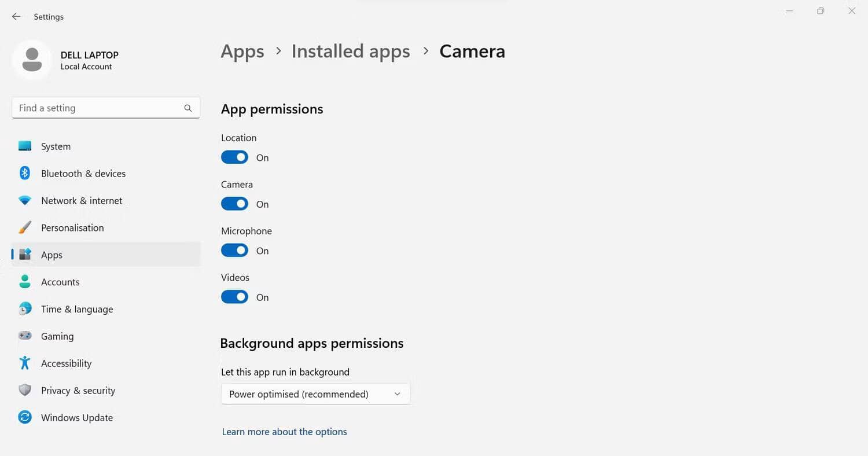Open the Accounts sidebar icon
868x456 pixels.
(25, 282)
